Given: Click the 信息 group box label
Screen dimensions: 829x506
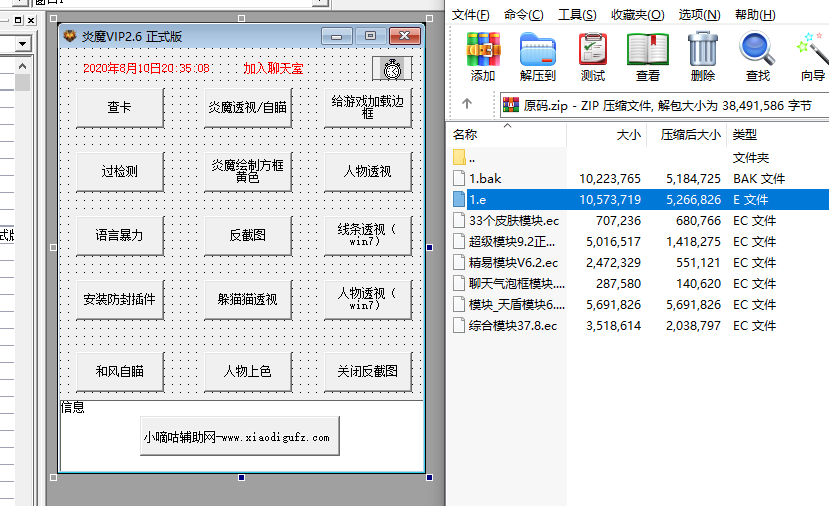Looking at the screenshot, I should pos(72,407).
